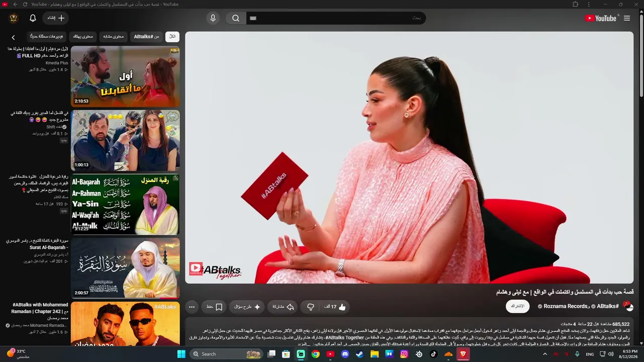
Task: Click the Ask a question (طرح سؤال) button
Action: pyautogui.click(x=247, y=307)
